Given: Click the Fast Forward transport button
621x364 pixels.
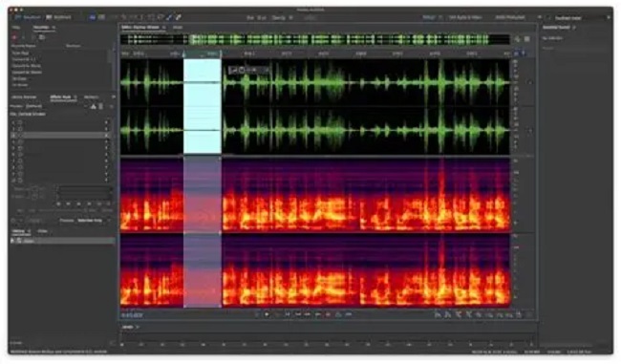Looking at the screenshot, I should click(x=308, y=315).
